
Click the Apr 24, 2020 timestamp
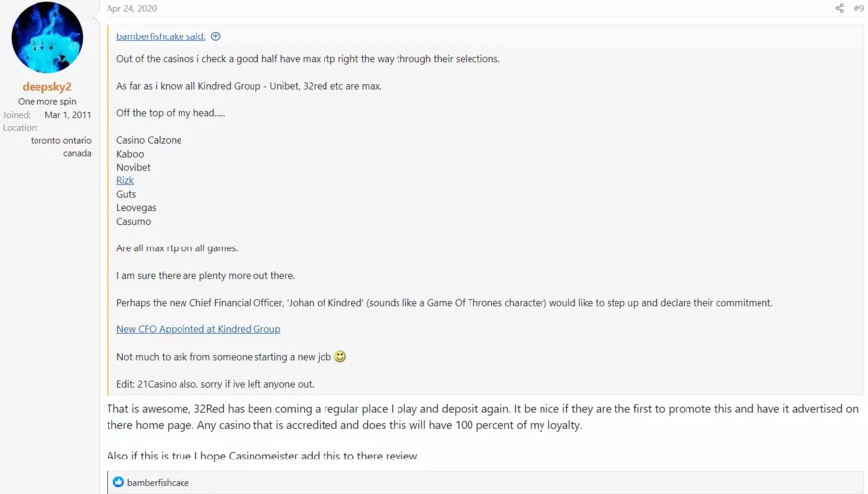[x=131, y=9]
